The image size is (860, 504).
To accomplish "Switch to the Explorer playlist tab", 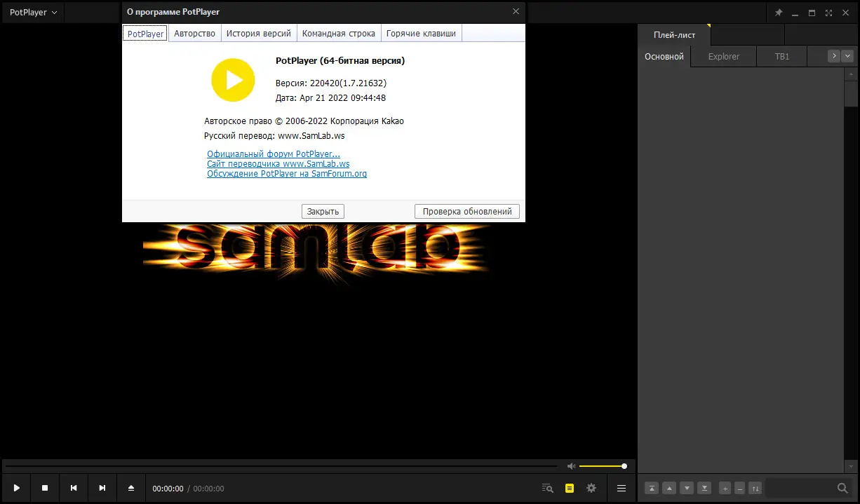I will pyautogui.click(x=723, y=56).
